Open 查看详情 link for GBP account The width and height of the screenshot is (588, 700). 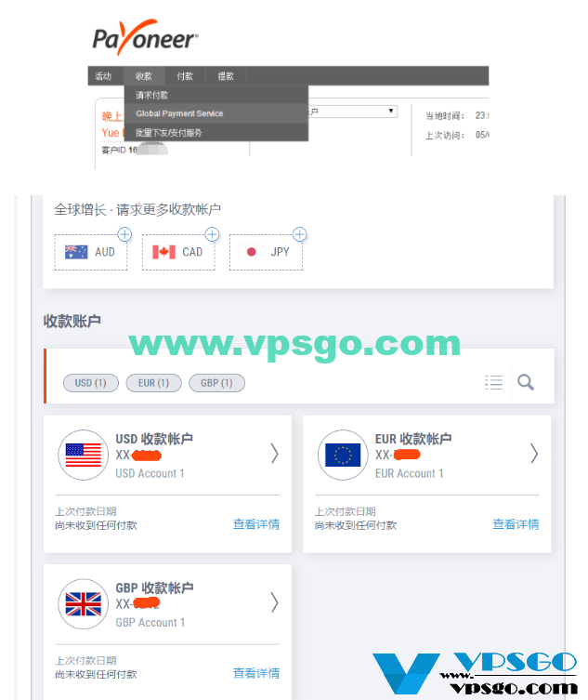pyautogui.click(x=256, y=673)
